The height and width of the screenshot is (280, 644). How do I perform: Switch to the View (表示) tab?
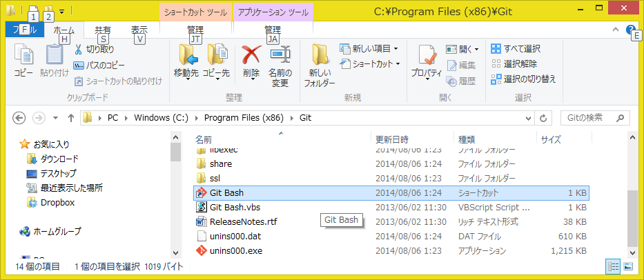(139, 30)
